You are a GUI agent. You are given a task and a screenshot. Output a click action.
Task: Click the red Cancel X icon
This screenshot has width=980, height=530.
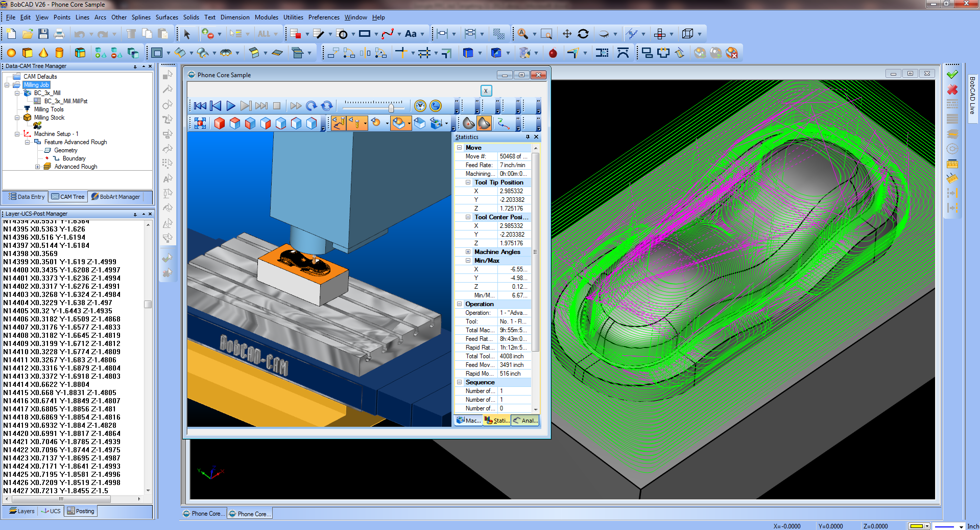click(x=952, y=90)
